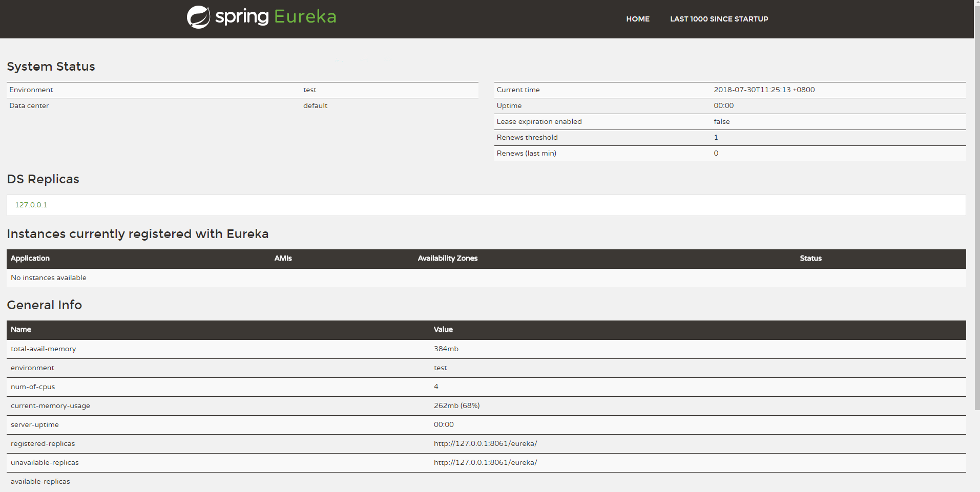980x492 pixels.
Task: Select the Uptime label in System Status
Action: (509, 106)
